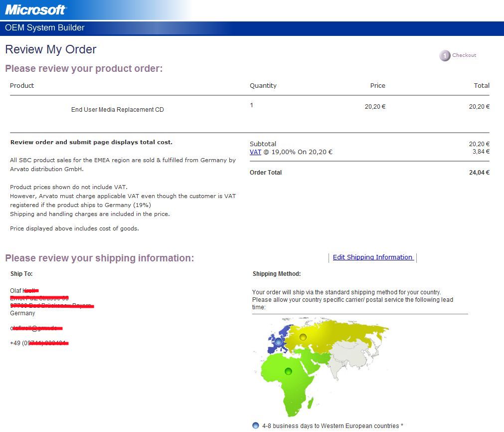Image resolution: width=504 pixels, height=432 pixels.
Task: Click the Total column header
Action: [481, 86]
